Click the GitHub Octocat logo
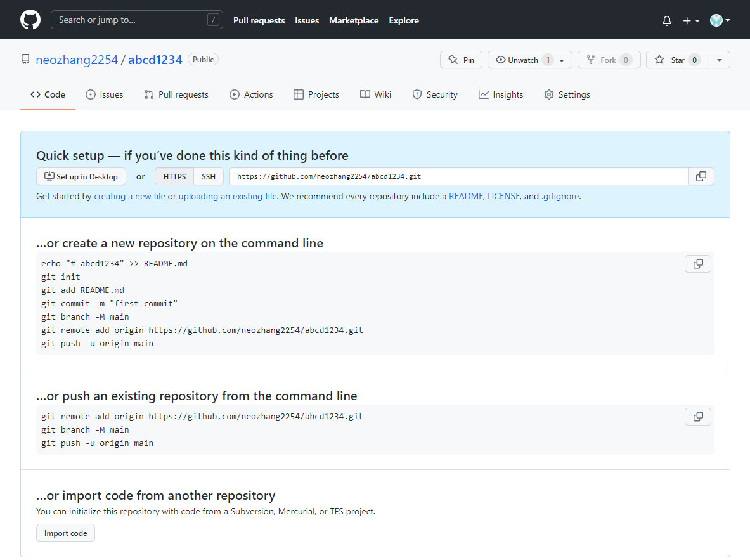 coord(30,20)
